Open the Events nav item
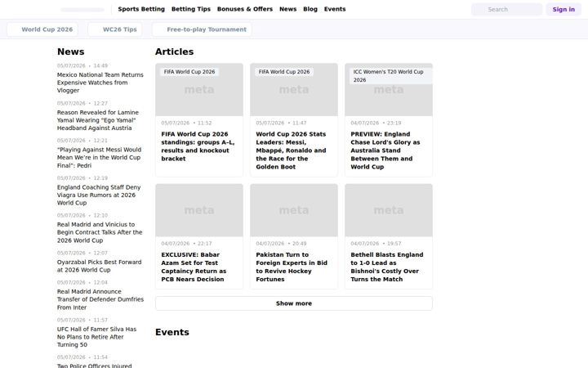 click(335, 9)
